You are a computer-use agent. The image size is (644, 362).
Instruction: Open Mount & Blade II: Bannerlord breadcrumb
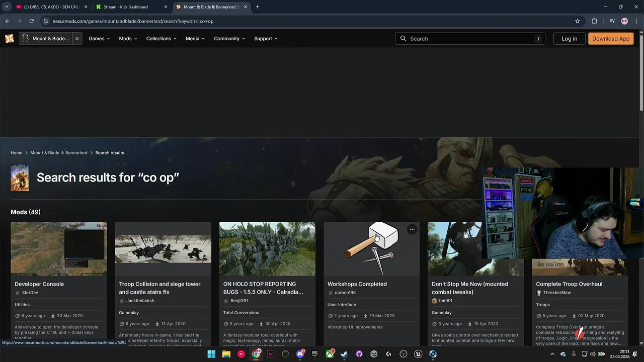click(x=59, y=153)
